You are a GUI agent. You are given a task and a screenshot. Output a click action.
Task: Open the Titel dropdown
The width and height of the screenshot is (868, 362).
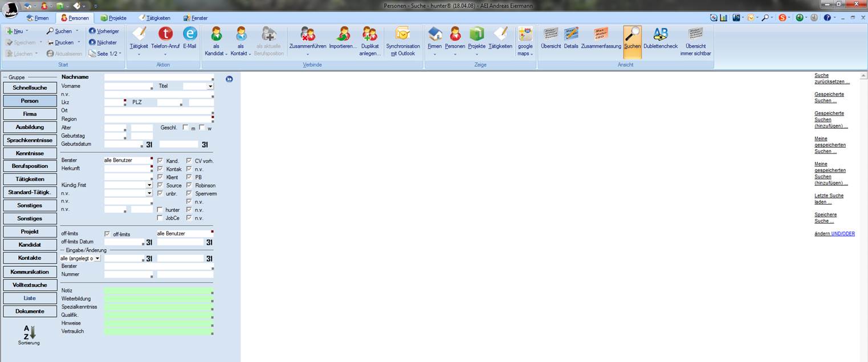pyautogui.click(x=210, y=86)
